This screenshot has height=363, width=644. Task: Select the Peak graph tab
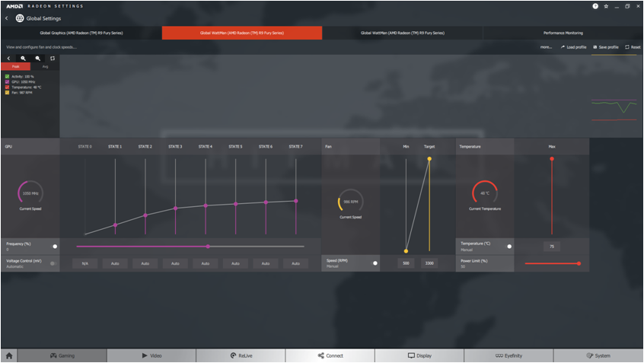point(16,66)
